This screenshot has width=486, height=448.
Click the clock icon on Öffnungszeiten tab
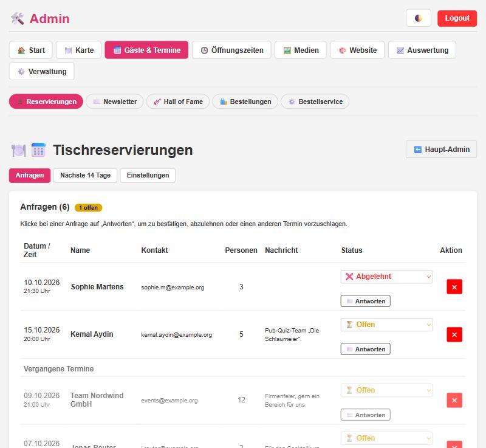(204, 50)
